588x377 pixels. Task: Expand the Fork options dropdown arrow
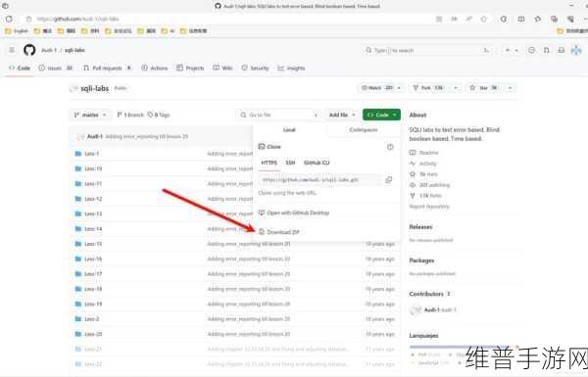coord(456,88)
